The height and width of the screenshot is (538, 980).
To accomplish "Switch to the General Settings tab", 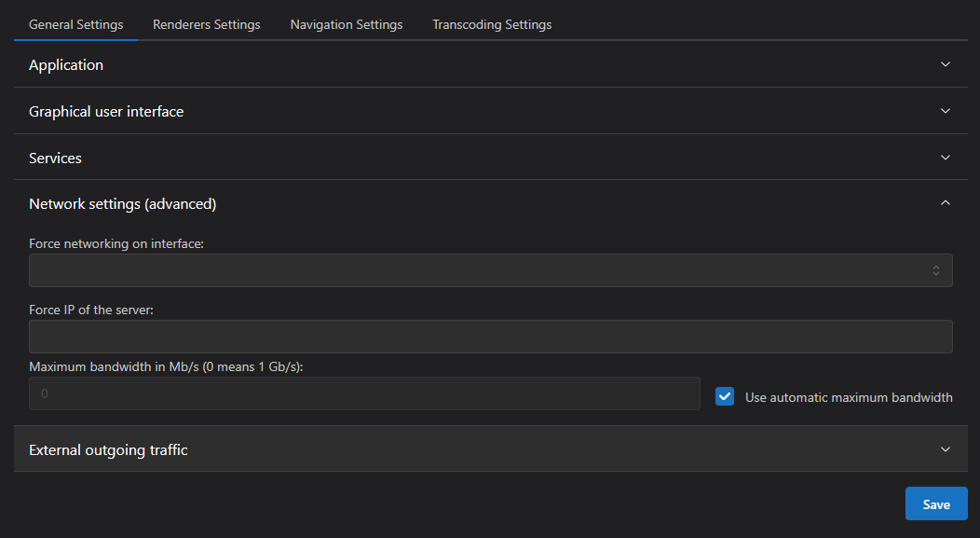I will 75,25.
